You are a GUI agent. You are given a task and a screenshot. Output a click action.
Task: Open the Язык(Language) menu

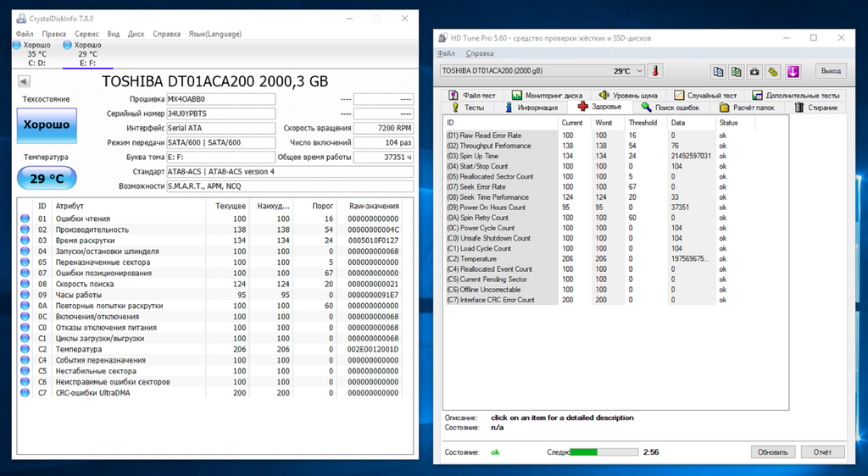[x=215, y=34]
